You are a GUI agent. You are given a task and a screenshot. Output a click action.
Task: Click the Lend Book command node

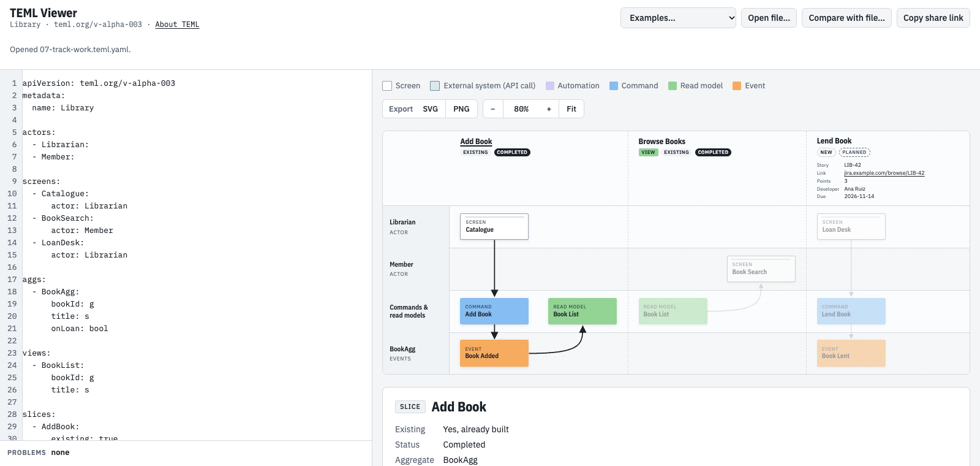851,311
